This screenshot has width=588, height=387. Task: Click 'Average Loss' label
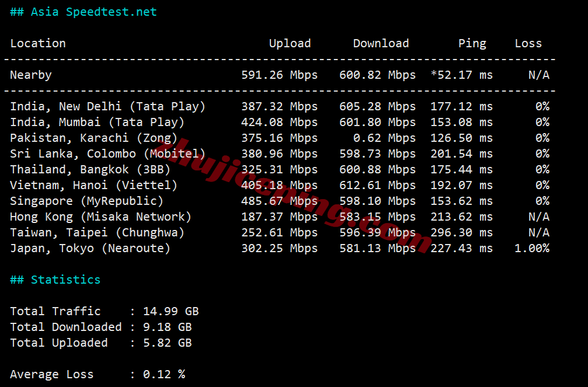tap(52, 374)
